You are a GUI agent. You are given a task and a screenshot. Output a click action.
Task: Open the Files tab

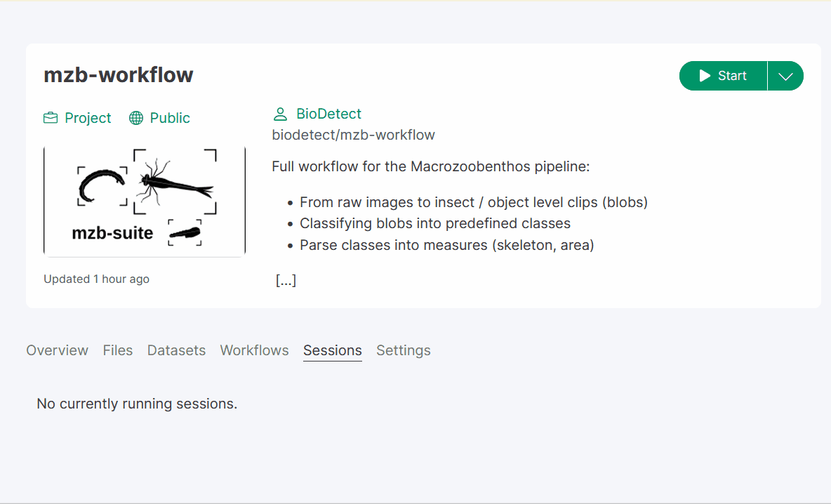(118, 350)
